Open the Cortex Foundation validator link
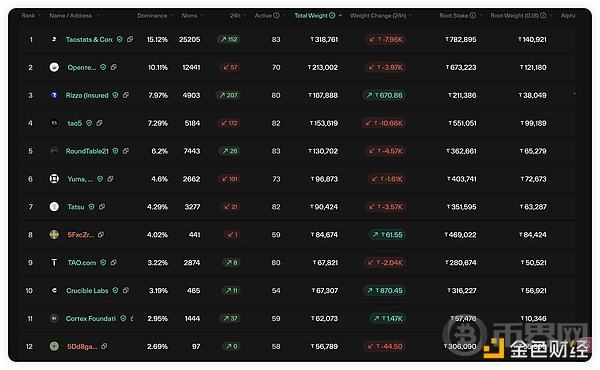The width and height of the screenshot is (600, 370). point(91,318)
